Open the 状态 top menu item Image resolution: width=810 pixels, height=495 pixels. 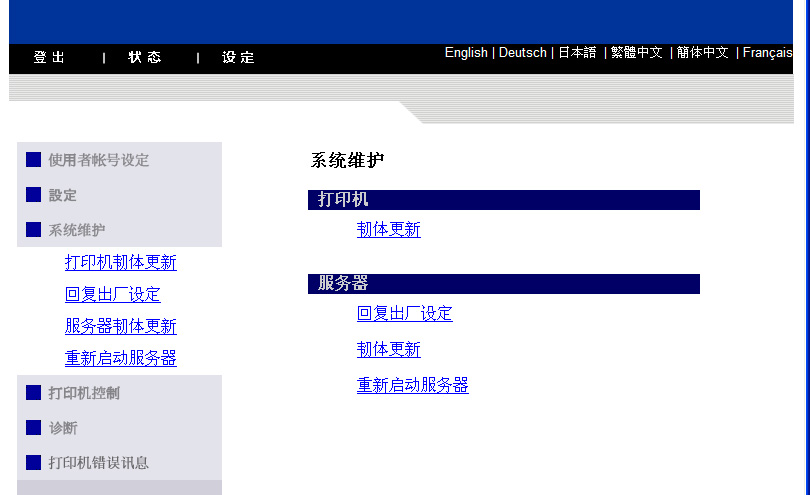coord(144,58)
